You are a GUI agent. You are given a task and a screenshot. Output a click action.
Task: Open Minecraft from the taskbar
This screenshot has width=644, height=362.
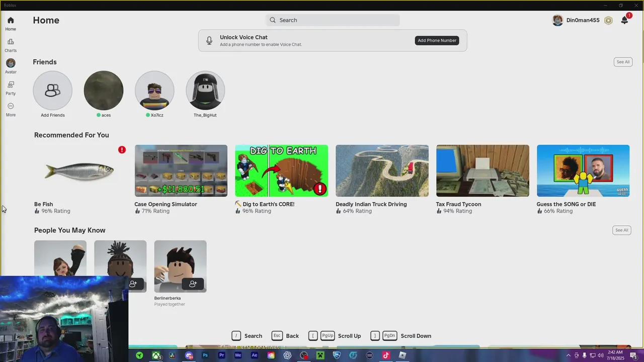pyautogui.click(x=320, y=355)
